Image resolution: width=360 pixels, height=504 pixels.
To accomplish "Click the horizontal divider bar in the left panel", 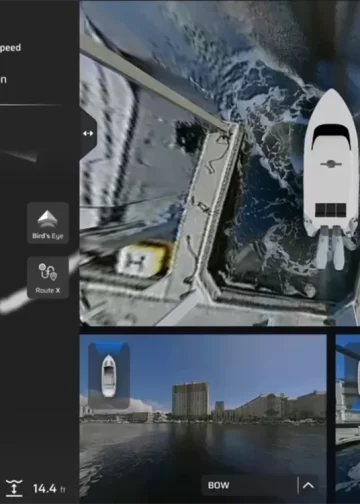I will coord(30,105).
